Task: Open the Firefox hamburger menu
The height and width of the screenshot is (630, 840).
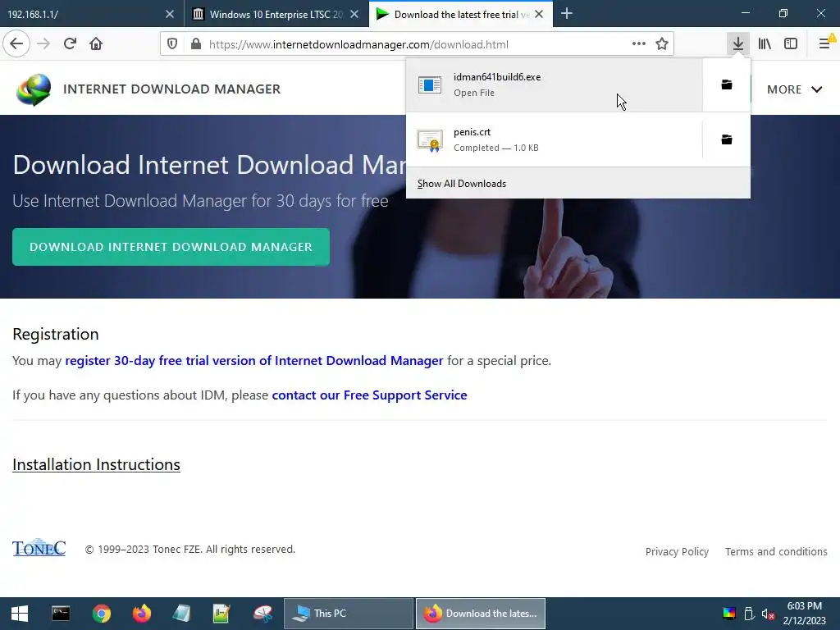Action: (825, 44)
